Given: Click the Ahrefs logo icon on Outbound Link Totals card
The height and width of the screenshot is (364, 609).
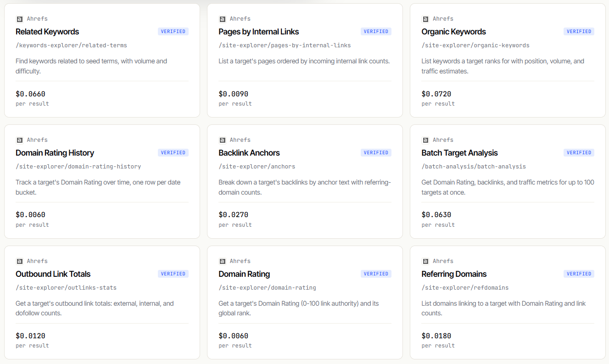Looking at the screenshot, I should pyautogui.click(x=19, y=261).
